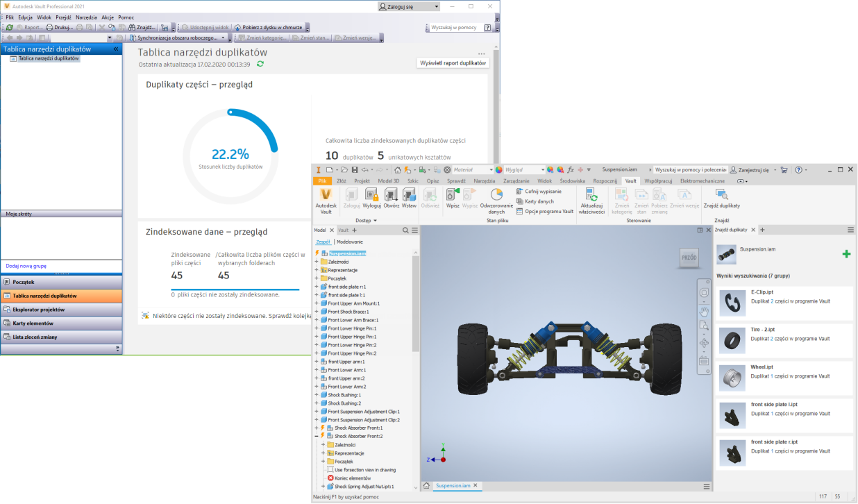This screenshot has width=858, height=504.
Task: Open Lista zleceń zmiany in Vault sidebar
Action: [x=61, y=337]
